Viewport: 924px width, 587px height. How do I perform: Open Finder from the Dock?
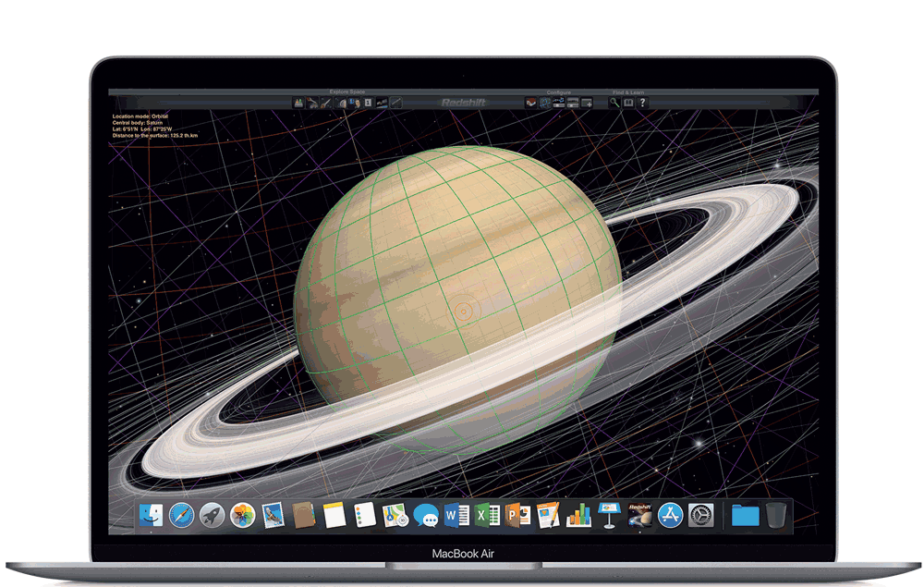tap(151, 515)
